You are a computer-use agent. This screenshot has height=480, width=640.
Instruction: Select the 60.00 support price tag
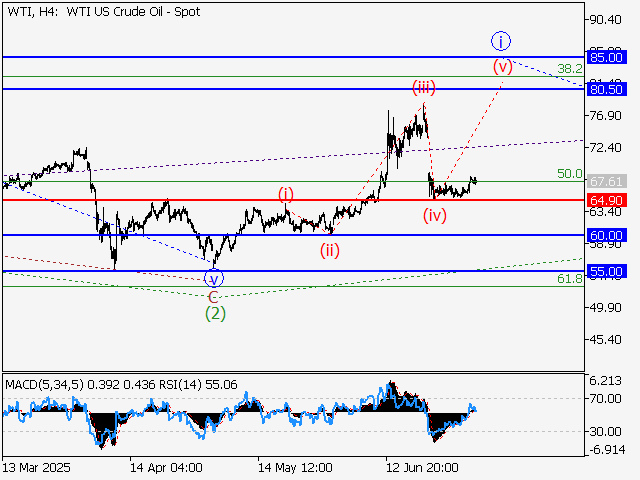tap(607, 235)
